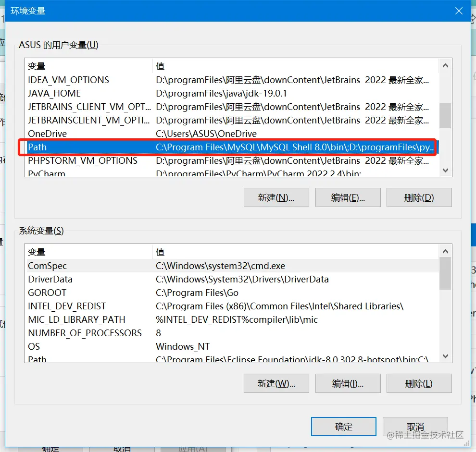Select the DriverData system variable
The width and height of the screenshot is (476, 452).
coord(232,279)
